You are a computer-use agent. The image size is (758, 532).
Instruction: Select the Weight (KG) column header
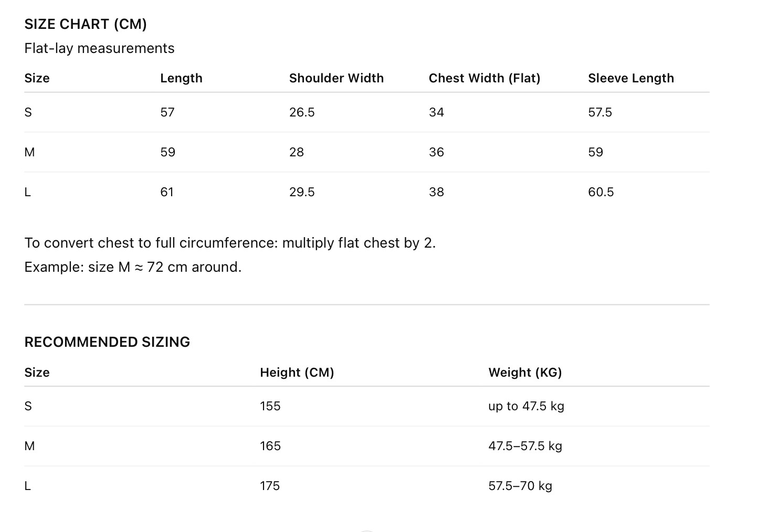pyautogui.click(x=525, y=373)
